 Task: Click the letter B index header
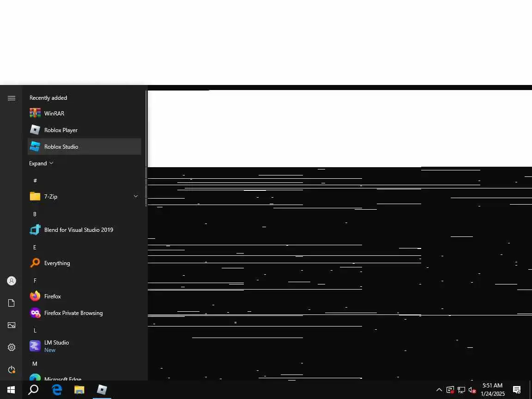[x=35, y=214]
